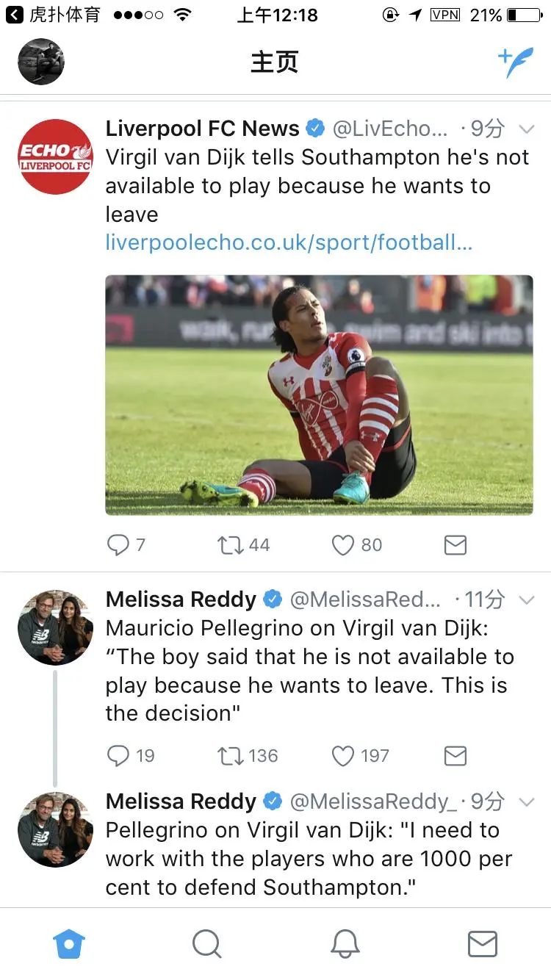The image size is (551, 980).
Task: Switch to the Home tab
Action: tap(69, 944)
